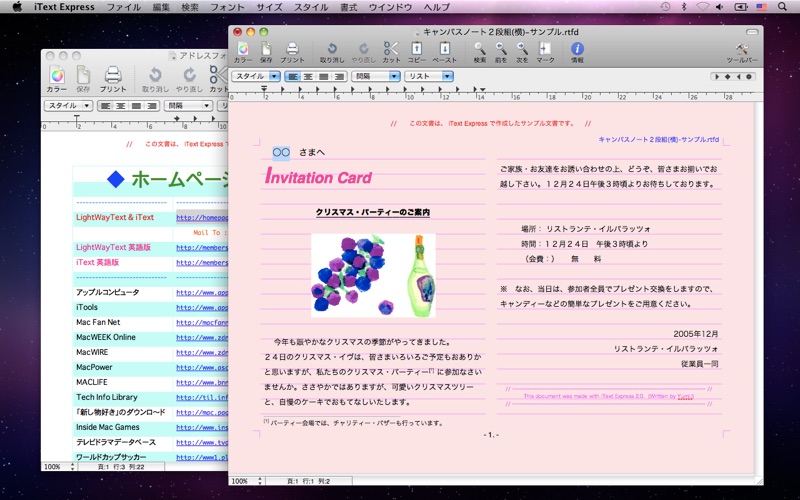Click link in LightWayText & iText row
This screenshot has width=800, height=500.
tap(202, 217)
